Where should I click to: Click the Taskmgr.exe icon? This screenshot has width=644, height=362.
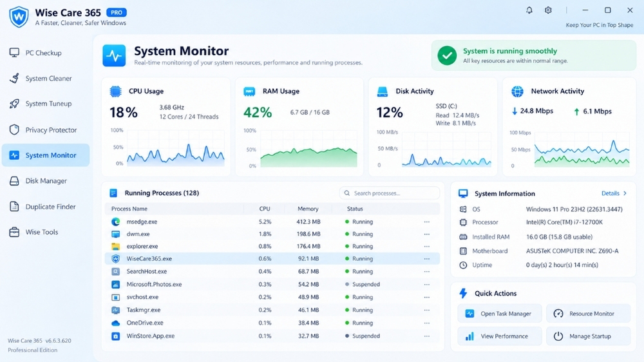coord(116,310)
